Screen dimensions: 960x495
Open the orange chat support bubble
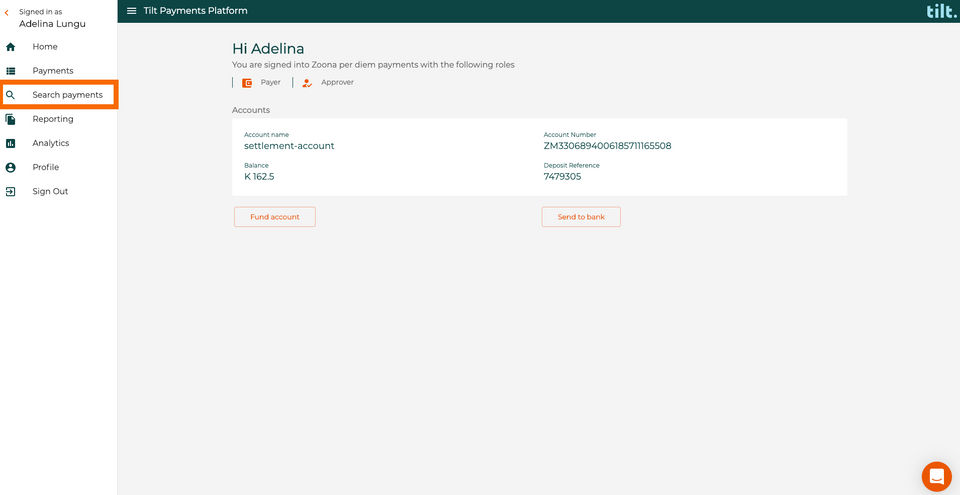pos(937,477)
